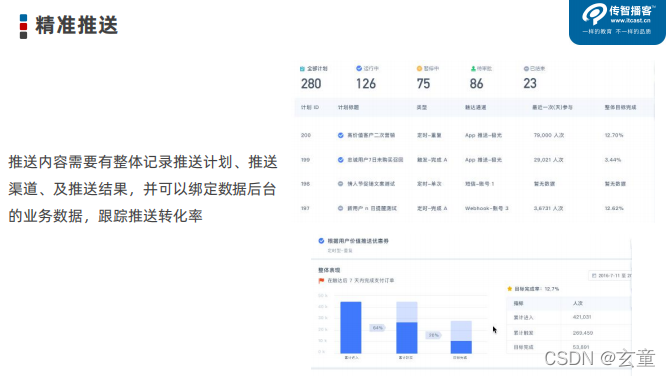Click the grey status icon in row 198
This screenshot has height=377, width=671.
click(x=341, y=184)
